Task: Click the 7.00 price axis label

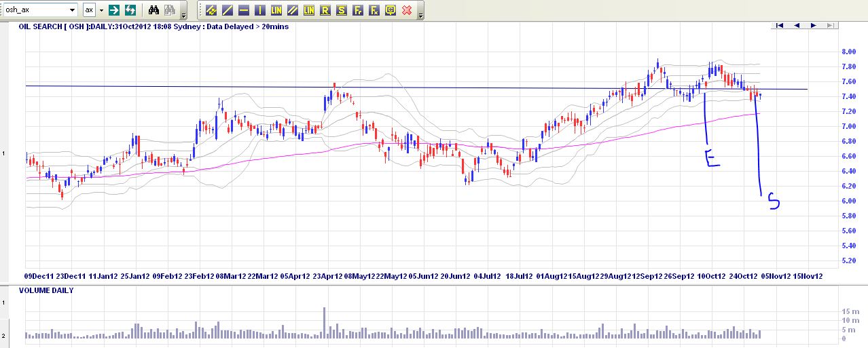Action: point(848,126)
